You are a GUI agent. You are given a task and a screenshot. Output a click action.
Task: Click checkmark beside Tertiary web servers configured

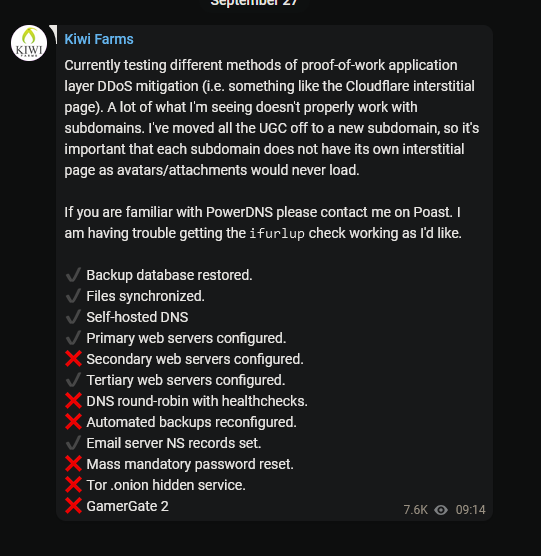[x=73, y=380]
